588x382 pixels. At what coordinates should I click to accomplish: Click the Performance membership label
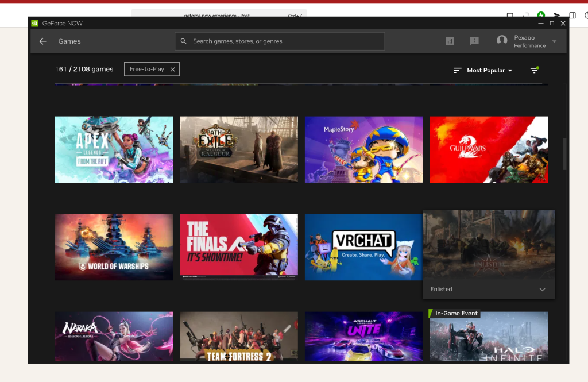pos(529,45)
